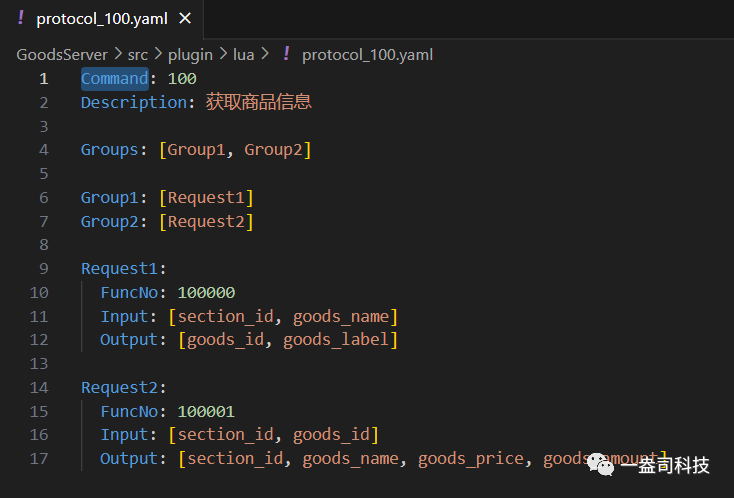The height and width of the screenshot is (498, 734).
Task: Click the Request1: key on line 9
Action: (124, 269)
